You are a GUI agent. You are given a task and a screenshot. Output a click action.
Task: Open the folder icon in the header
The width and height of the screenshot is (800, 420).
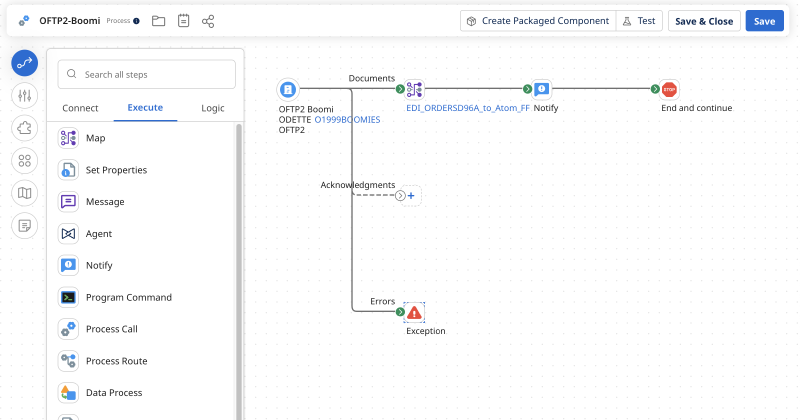tap(159, 21)
